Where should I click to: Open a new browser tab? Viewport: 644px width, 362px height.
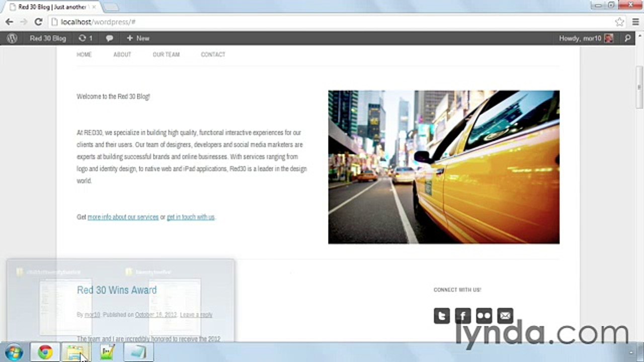click(110, 7)
